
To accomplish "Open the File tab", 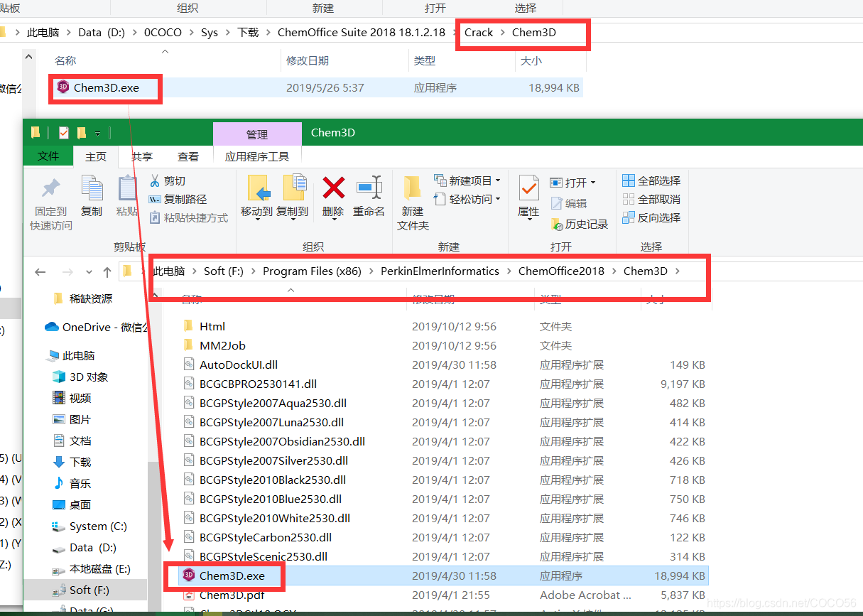I will [x=48, y=156].
